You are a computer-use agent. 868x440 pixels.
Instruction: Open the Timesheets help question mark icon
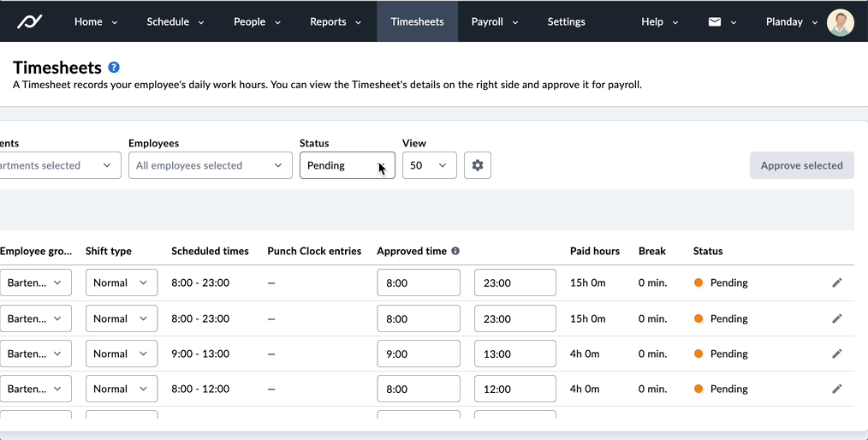click(114, 68)
